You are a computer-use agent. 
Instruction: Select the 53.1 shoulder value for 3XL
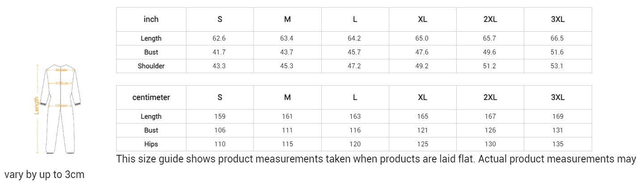click(x=557, y=66)
